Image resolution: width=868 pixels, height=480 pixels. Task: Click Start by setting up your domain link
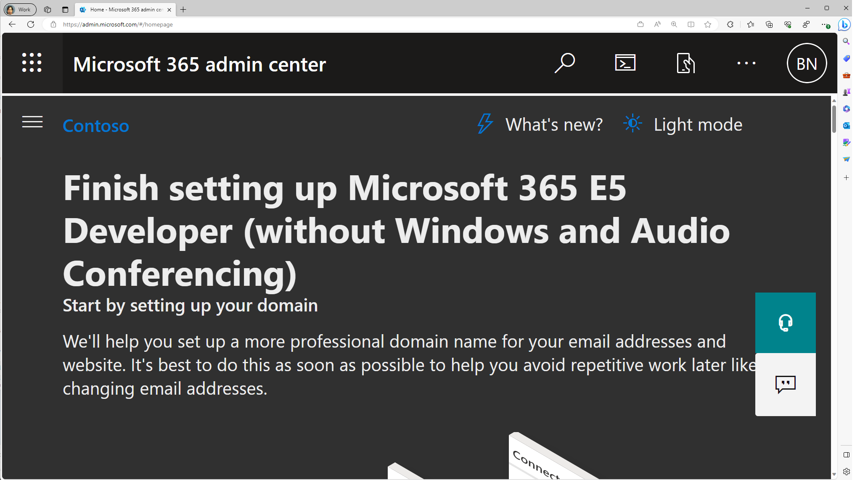(x=191, y=305)
